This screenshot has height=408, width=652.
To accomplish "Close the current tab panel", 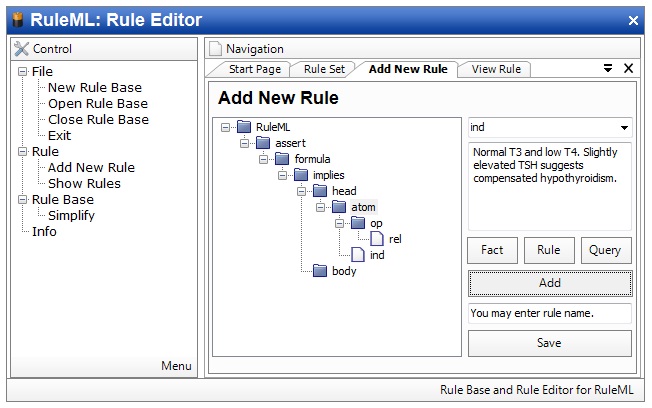I will pos(628,68).
